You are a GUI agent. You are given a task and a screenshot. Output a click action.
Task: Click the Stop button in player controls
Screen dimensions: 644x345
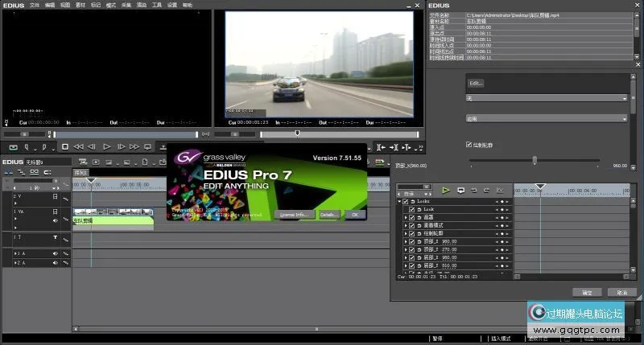[65, 147]
